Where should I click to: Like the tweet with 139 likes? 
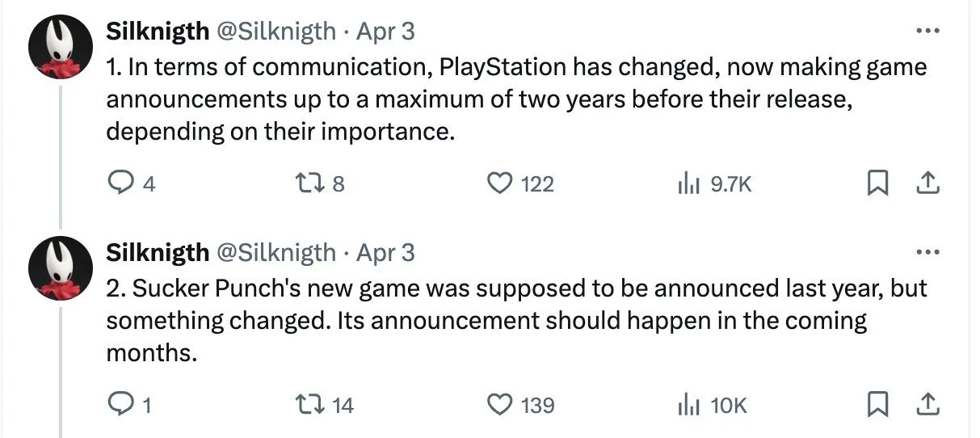[x=500, y=404]
